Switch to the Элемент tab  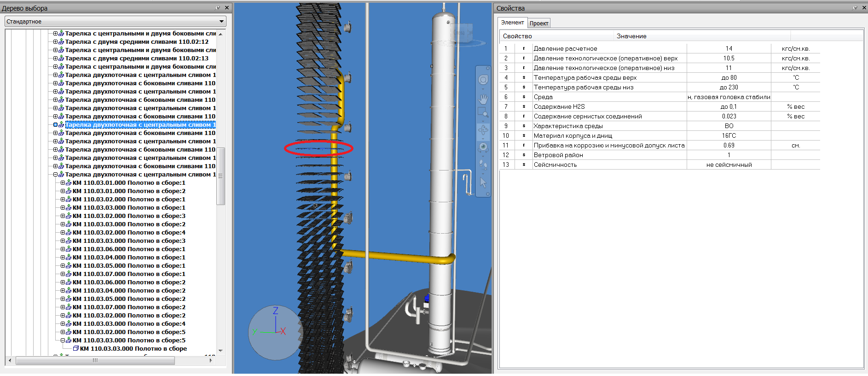512,23
